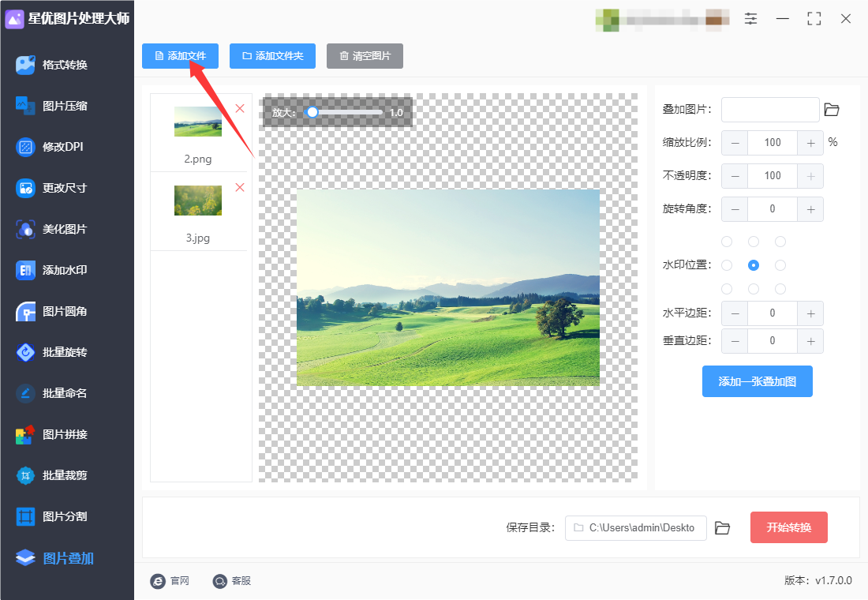Increase 缩放比例 scale with plus button
The height and width of the screenshot is (600, 868).
810,143
